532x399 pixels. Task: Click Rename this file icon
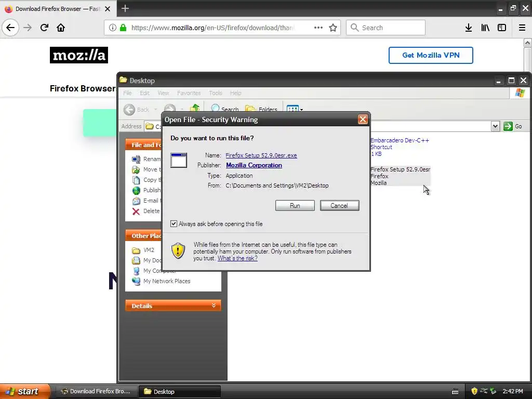click(x=136, y=159)
